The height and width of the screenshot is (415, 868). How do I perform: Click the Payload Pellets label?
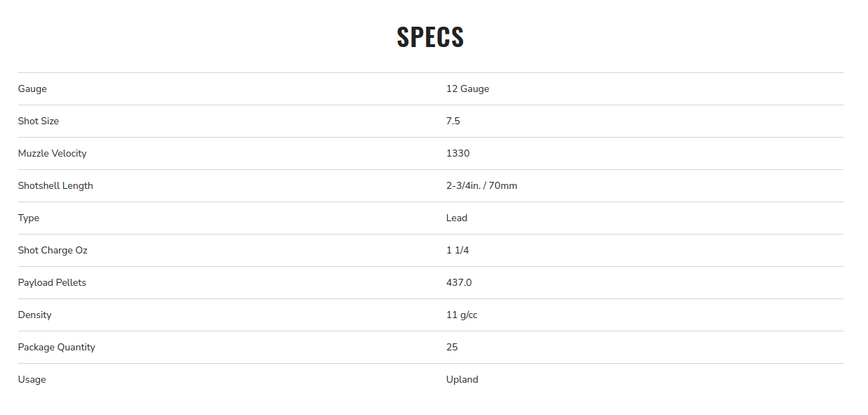[x=52, y=283]
